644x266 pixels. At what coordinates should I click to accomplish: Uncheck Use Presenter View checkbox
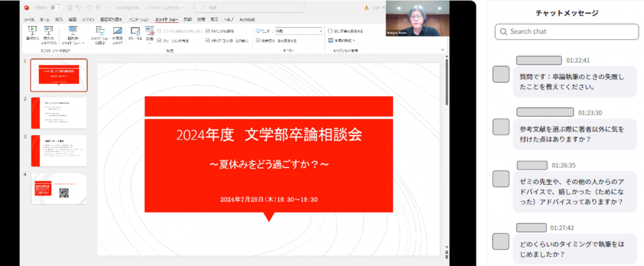click(258, 41)
